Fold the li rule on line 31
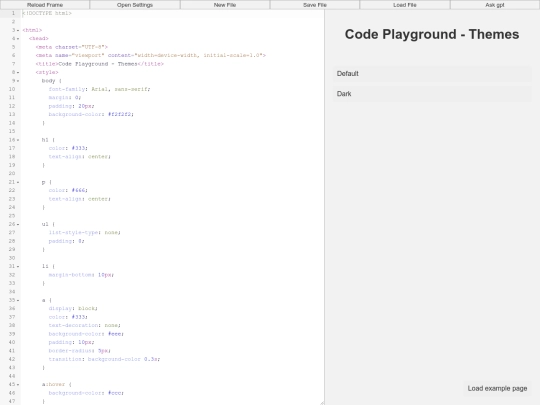 click(18, 266)
